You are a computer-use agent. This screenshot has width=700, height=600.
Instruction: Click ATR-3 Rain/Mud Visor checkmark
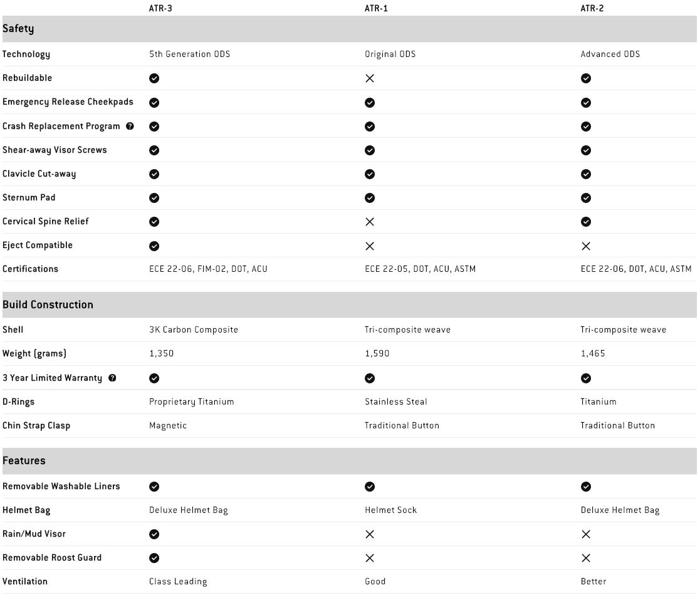154,534
